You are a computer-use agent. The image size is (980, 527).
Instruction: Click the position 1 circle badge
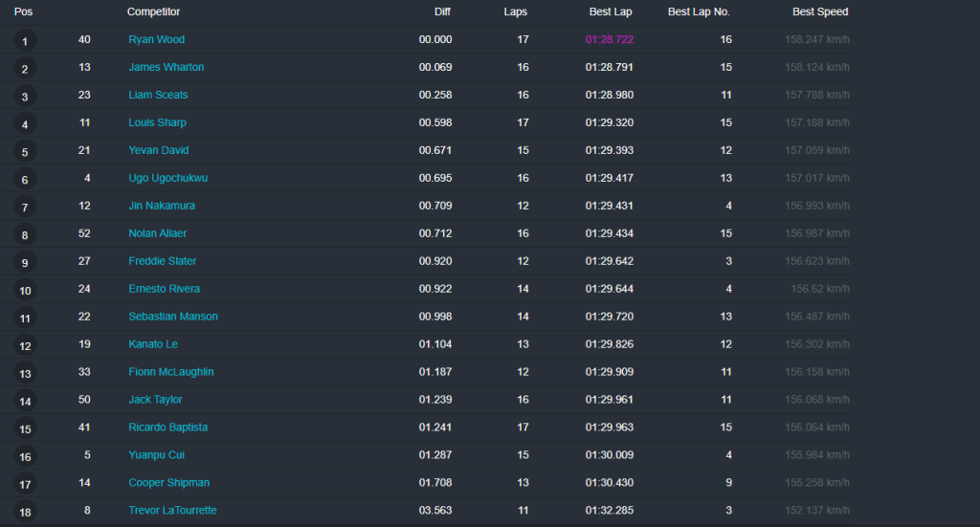pyautogui.click(x=26, y=41)
